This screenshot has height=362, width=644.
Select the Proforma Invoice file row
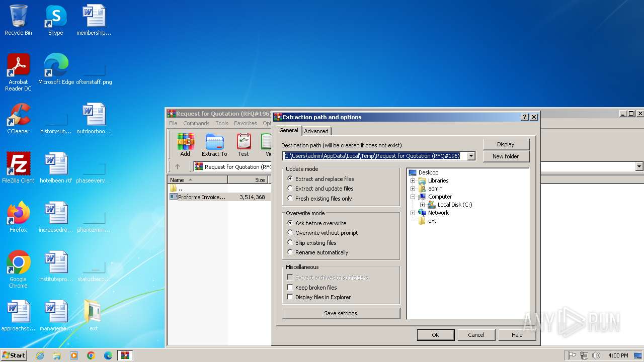219,197
